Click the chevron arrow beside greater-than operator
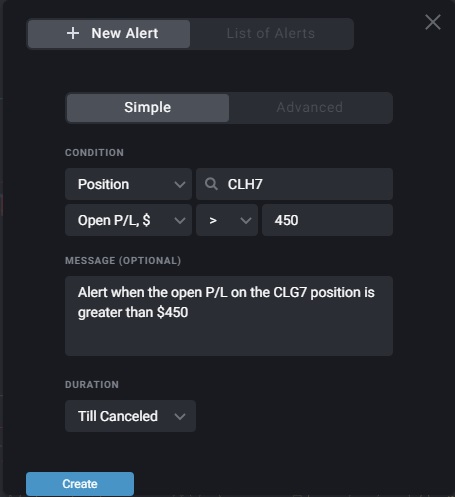455x497 pixels. (246, 220)
